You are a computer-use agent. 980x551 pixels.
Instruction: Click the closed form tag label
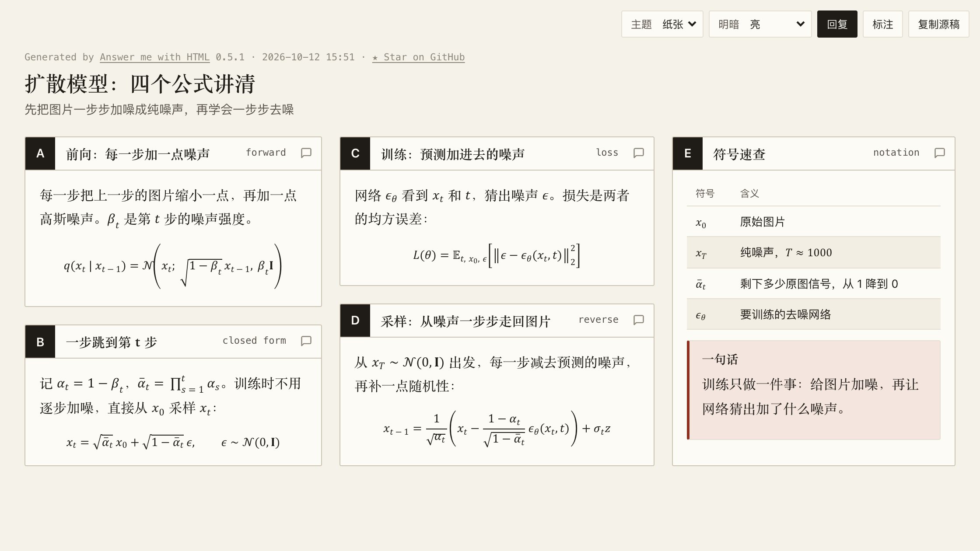[x=254, y=341]
